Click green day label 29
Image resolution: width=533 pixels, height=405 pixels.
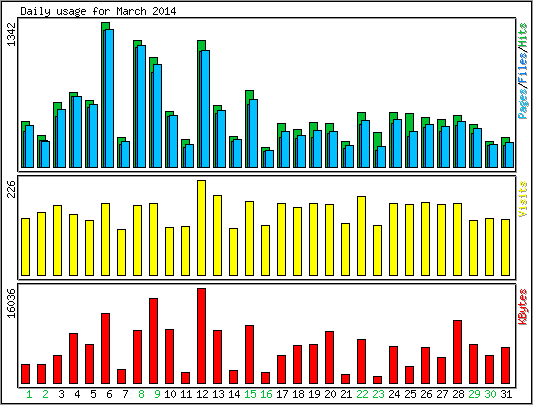pyautogui.click(x=474, y=394)
